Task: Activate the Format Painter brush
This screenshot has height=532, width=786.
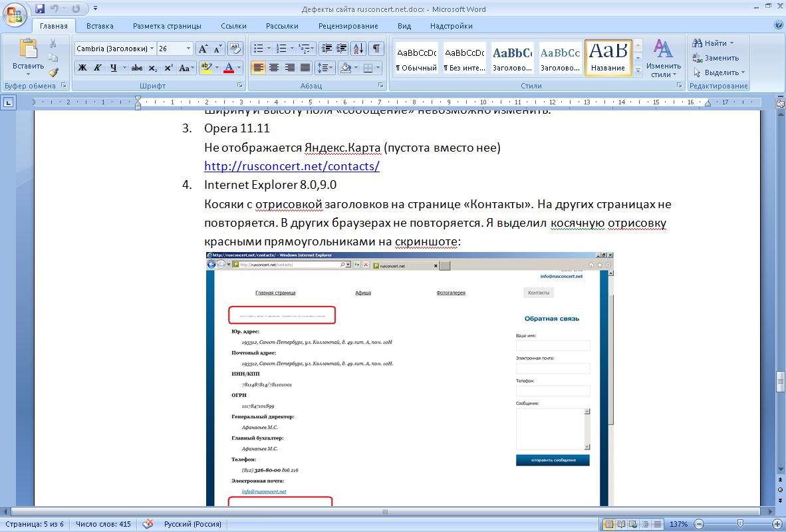Action: [x=53, y=72]
